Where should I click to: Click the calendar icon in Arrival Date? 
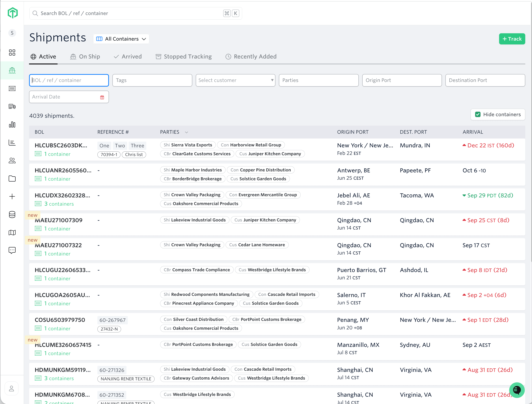point(102,97)
